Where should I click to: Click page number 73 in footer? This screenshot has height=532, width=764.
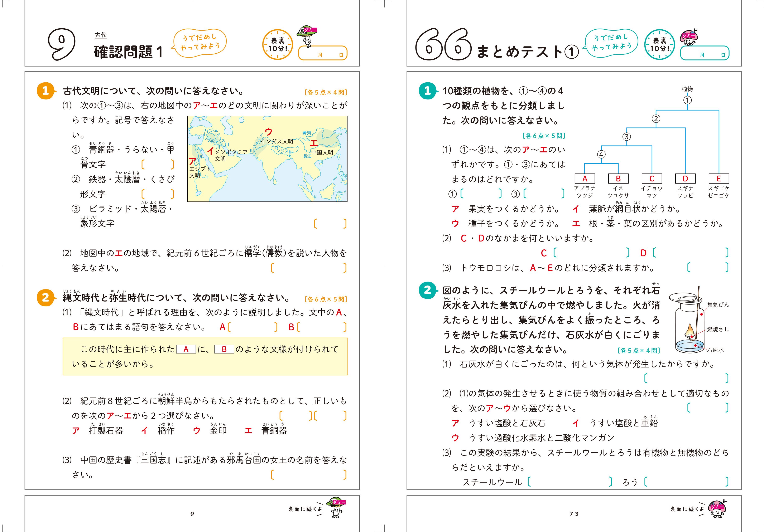(x=574, y=514)
